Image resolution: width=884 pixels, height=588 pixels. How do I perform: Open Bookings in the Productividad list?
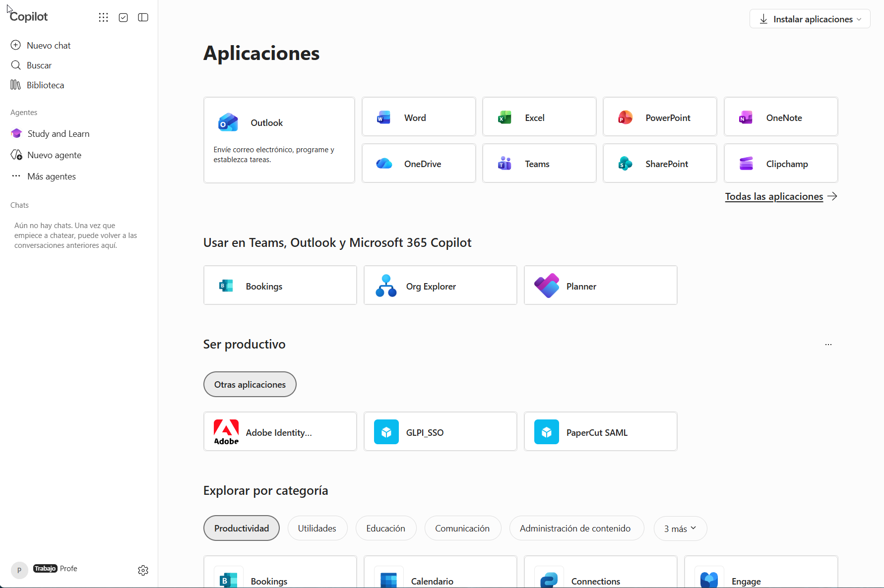(x=280, y=572)
